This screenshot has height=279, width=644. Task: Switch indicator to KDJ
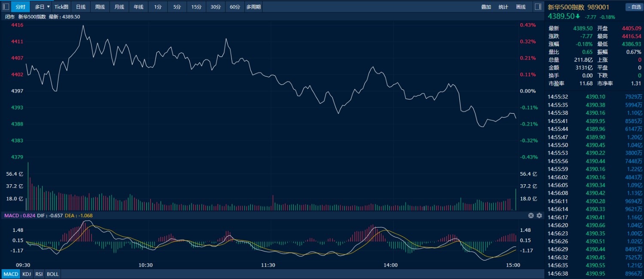pos(27,274)
